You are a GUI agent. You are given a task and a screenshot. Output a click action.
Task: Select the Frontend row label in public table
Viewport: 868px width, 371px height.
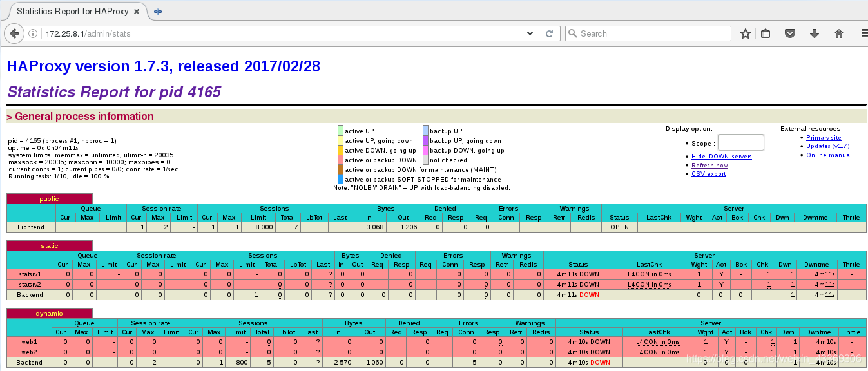pos(31,227)
